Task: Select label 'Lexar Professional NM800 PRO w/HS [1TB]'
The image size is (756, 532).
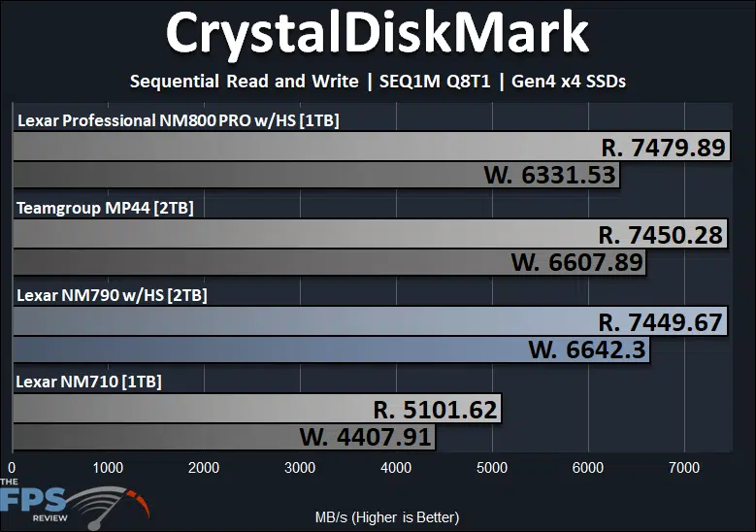Action: pyautogui.click(x=178, y=120)
